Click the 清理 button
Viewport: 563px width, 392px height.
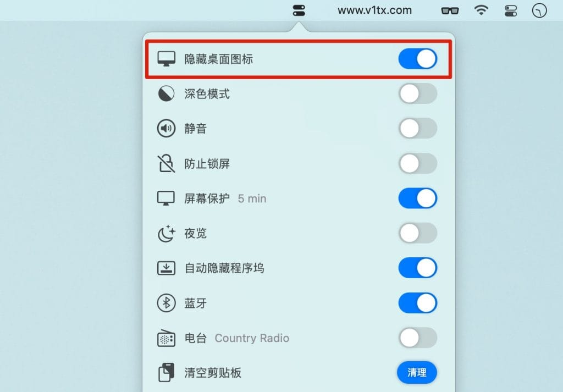(417, 373)
